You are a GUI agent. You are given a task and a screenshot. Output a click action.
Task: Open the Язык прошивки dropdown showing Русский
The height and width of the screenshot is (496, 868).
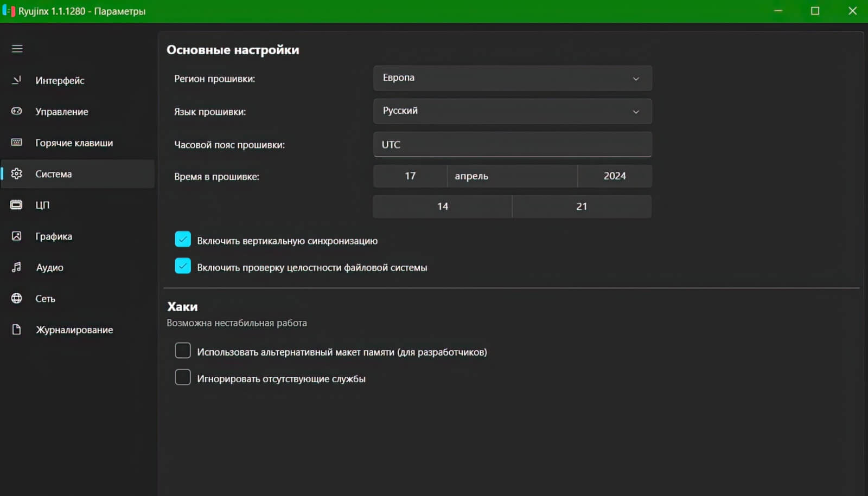[513, 111]
